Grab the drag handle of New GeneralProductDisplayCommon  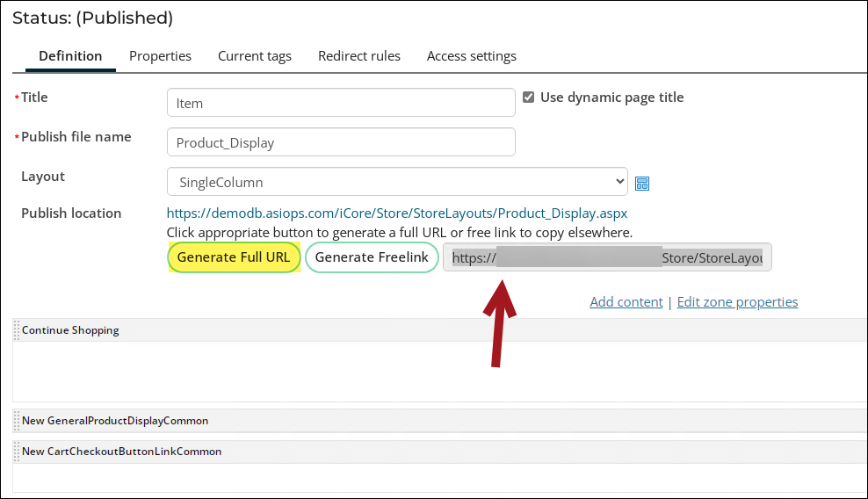point(17,421)
